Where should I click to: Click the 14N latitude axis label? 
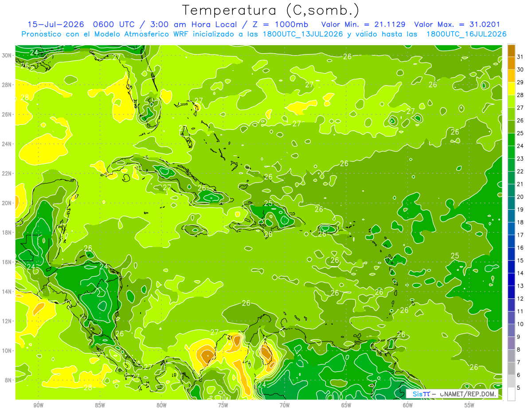point(7,291)
